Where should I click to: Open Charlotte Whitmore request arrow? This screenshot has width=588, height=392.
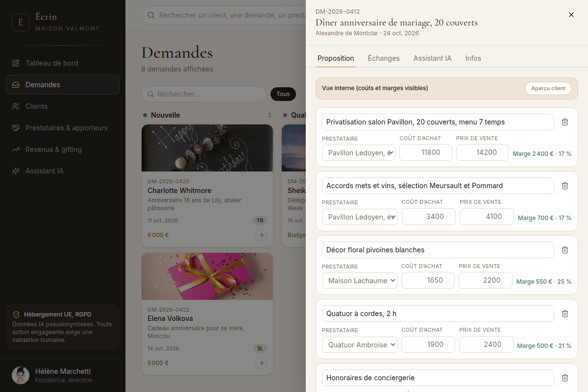pos(261,235)
